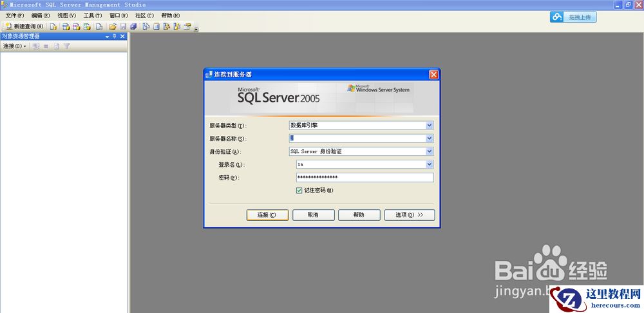Minimize the Management Studio window

tap(618, 5)
